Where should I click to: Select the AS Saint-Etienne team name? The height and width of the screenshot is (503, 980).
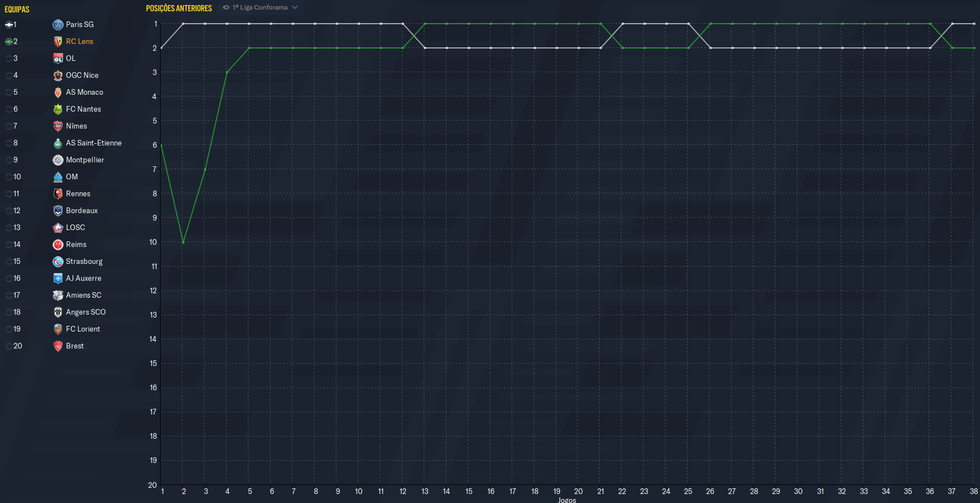(94, 143)
